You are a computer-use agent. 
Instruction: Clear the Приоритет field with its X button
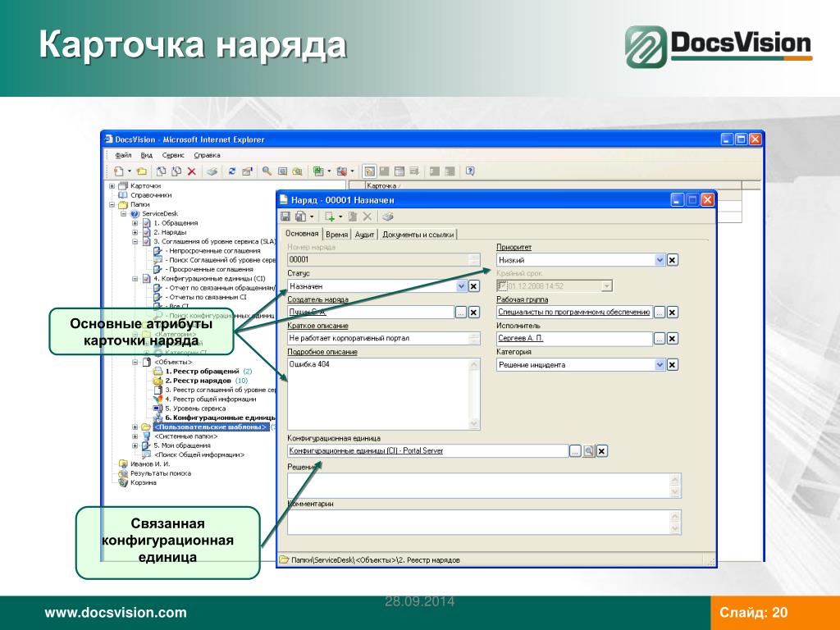(673, 260)
